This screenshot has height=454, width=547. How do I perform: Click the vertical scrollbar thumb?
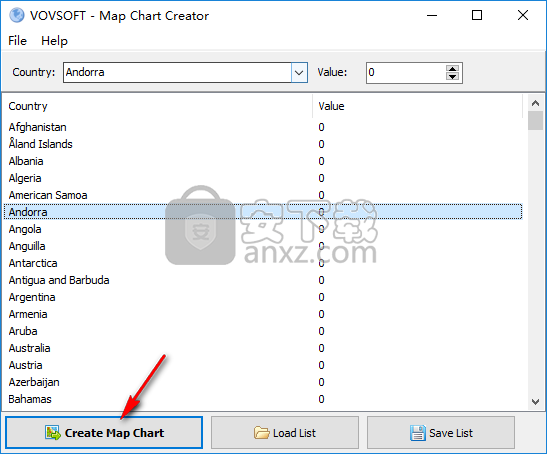[535, 121]
